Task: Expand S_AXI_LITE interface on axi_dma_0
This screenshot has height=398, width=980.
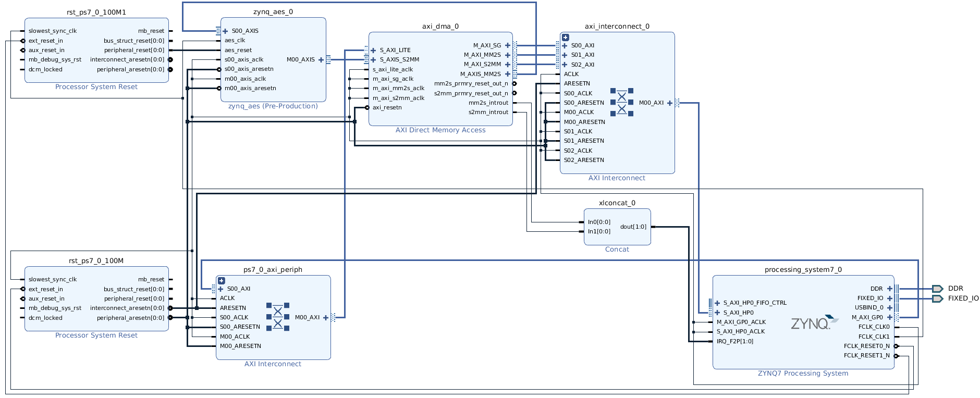Action: [x=373, y=51]
